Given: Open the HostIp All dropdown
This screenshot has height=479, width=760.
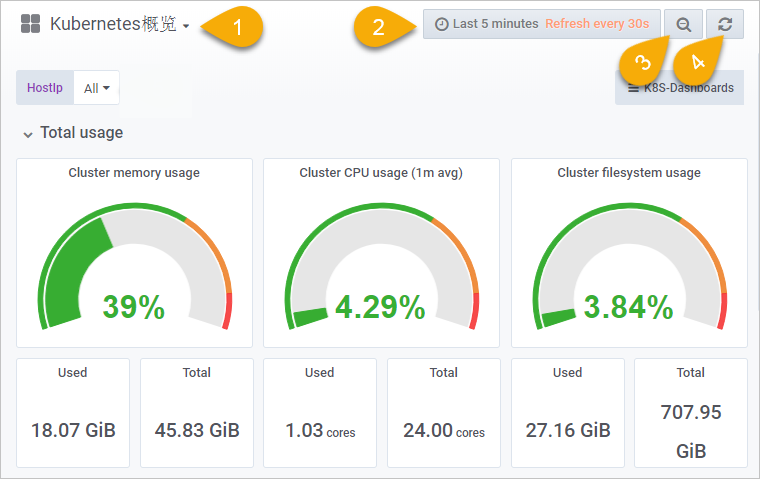Looking at the screenshot, I should point(96,88).
